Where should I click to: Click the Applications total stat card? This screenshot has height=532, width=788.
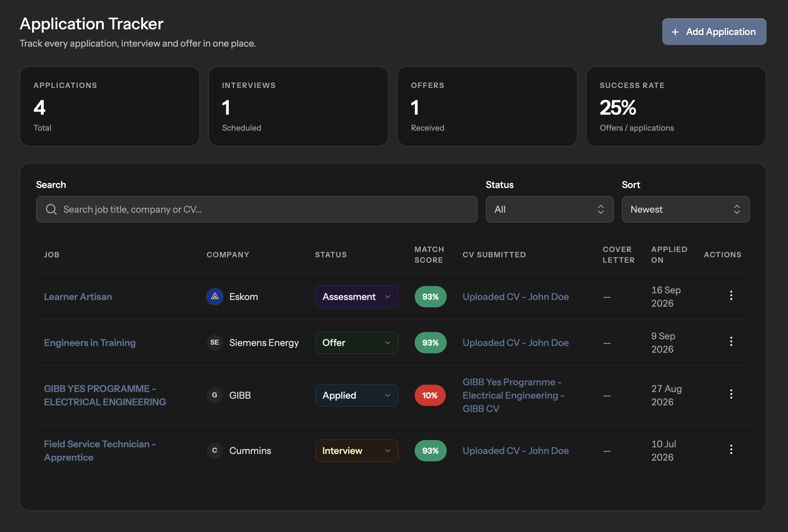point(109,106)
